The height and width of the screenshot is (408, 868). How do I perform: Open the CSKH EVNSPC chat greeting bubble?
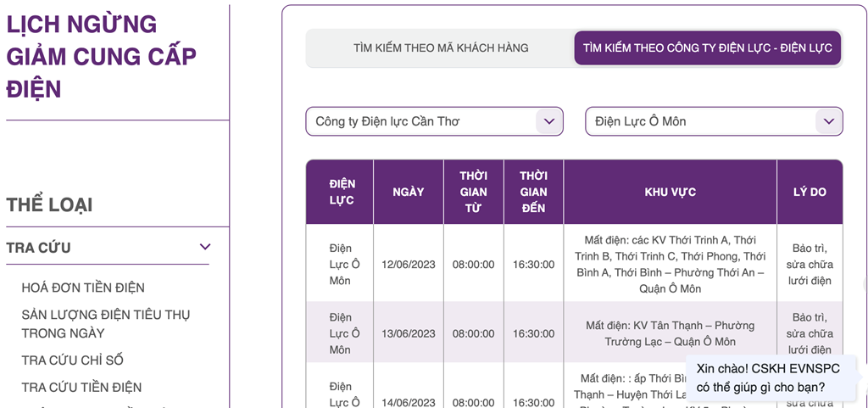pyautogui.click(x=768, y=379)
